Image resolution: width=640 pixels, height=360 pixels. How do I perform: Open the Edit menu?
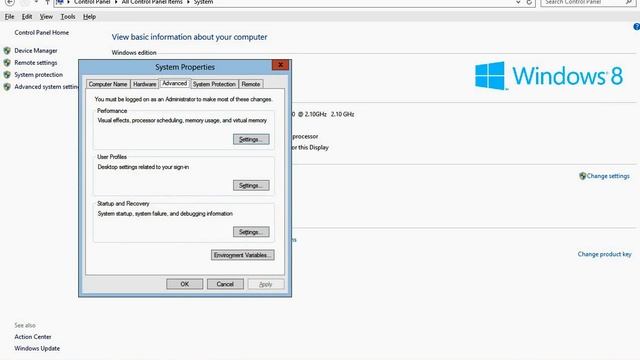point(27,17)
